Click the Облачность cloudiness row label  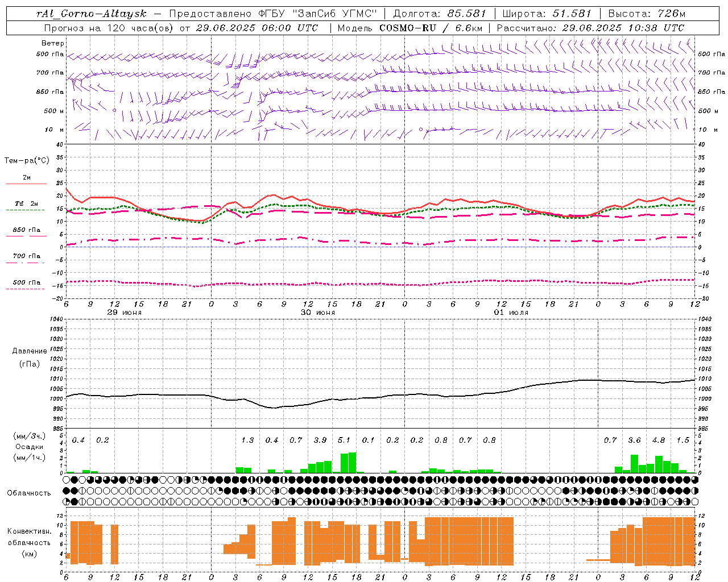pos(29,493)
